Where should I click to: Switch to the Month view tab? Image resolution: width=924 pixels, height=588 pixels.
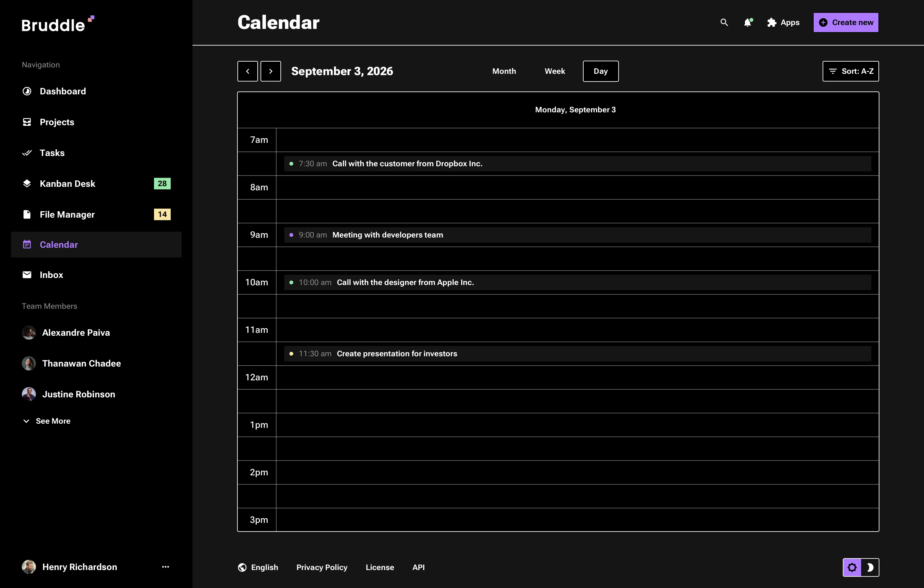click(504, 71)
